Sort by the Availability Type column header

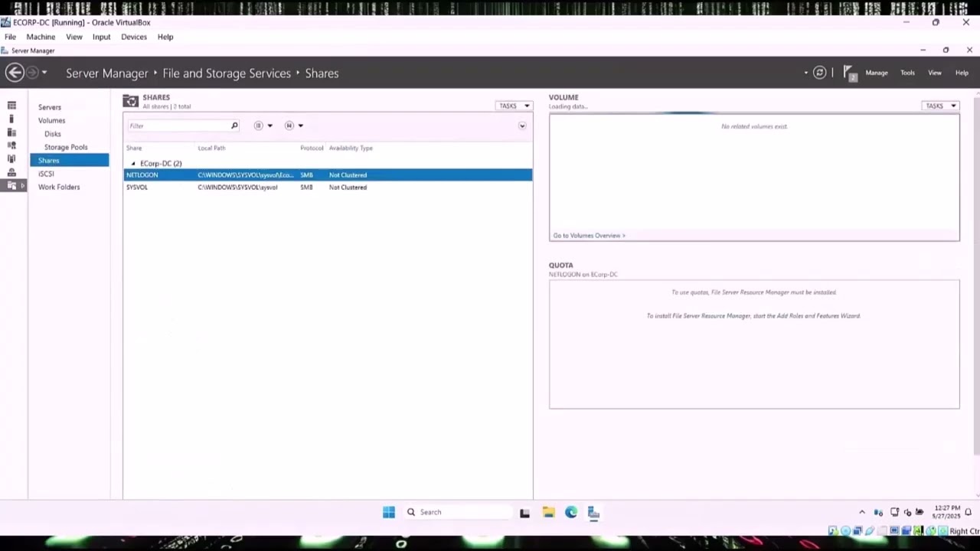tap(351, 148)
